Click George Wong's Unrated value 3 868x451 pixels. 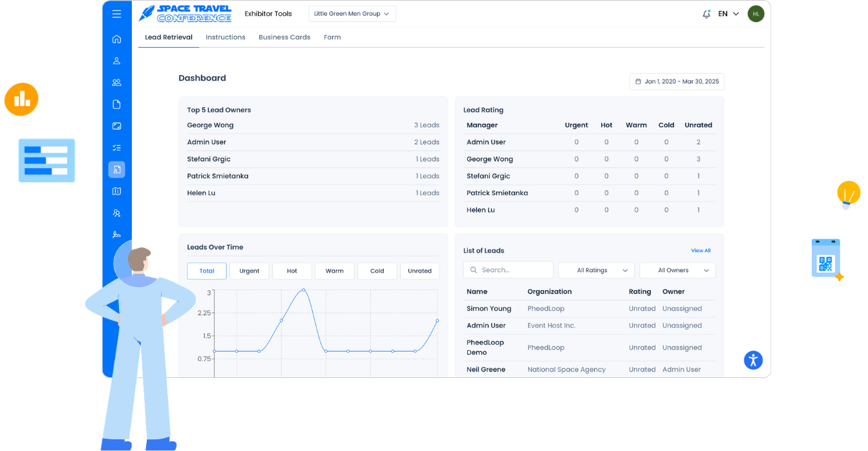point(699,159)
